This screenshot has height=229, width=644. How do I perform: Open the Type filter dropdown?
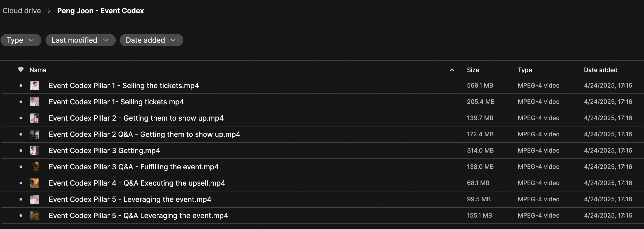[21, 40]
